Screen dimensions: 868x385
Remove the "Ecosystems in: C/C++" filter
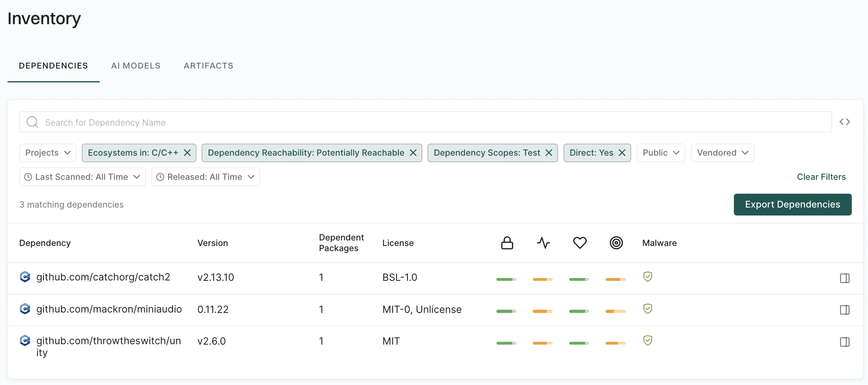pyautogui.click(x=188, y=152)
